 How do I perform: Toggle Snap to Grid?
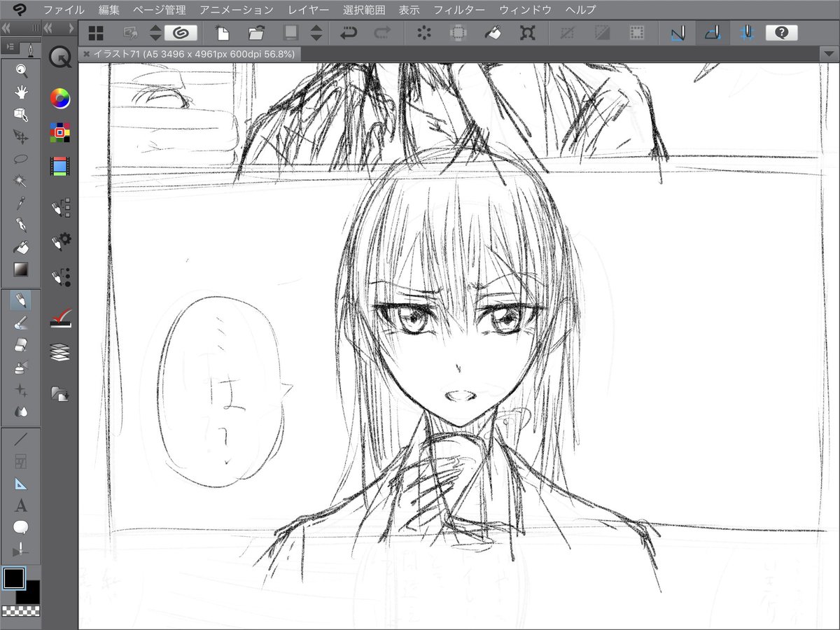coord(748,33)
